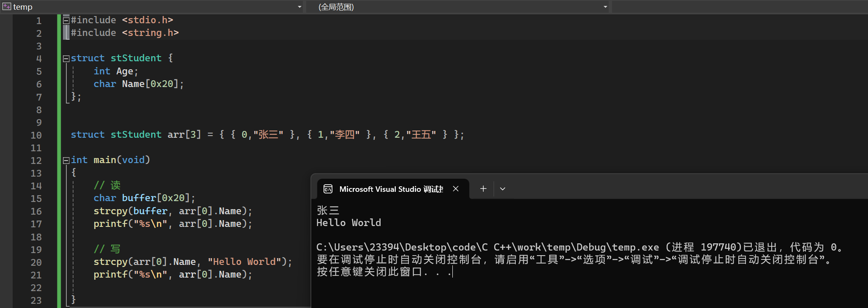Click the '张三' console output line
868x308 pixels.
[x=328, y=210]
